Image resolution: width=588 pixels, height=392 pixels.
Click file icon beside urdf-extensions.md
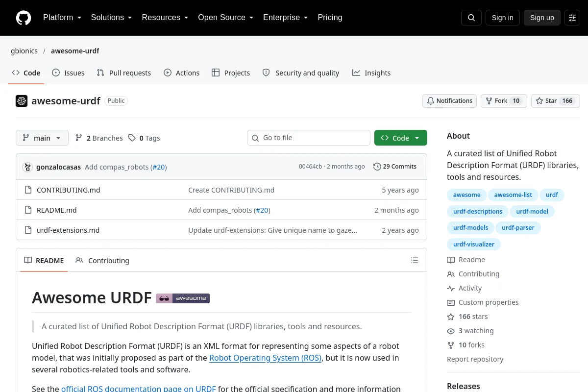pos(28,230)
